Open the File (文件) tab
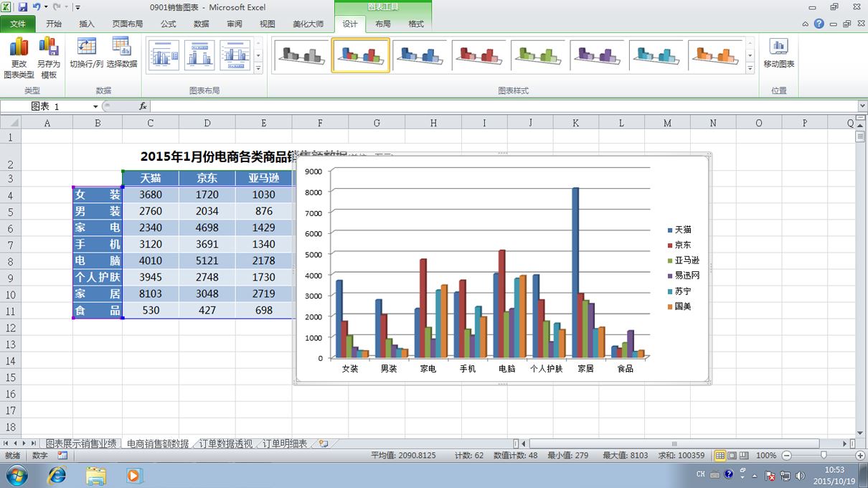The width and height of the screenshot is (868, 488). point(18,24)
